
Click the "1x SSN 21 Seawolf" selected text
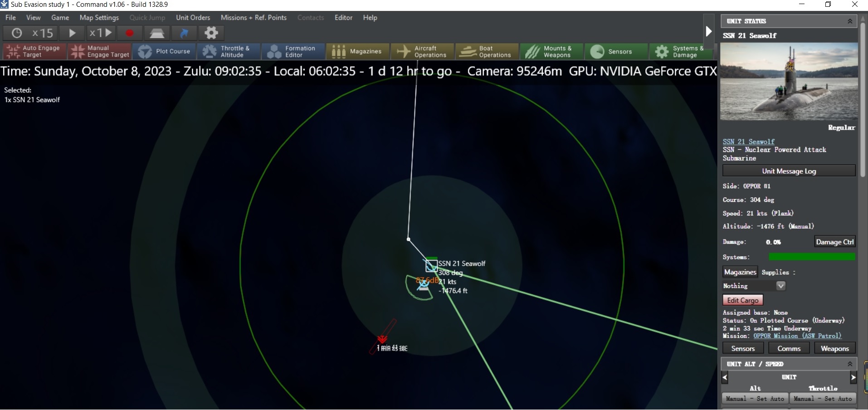click(32, 100)
